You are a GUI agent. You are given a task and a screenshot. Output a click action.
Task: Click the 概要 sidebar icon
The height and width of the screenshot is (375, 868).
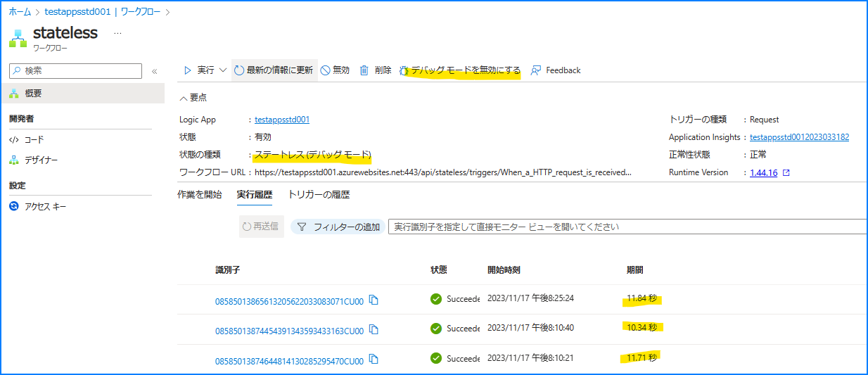(x=14, y=94)
